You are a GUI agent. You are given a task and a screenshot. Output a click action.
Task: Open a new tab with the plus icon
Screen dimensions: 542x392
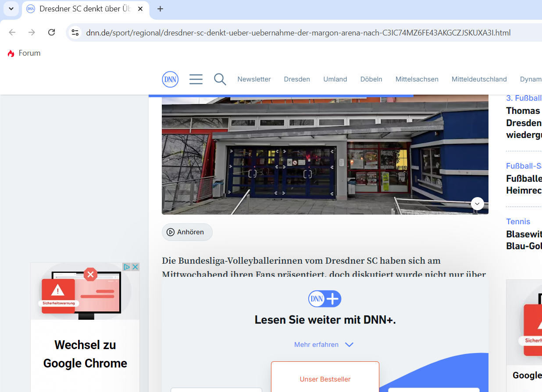coord(160,9)
